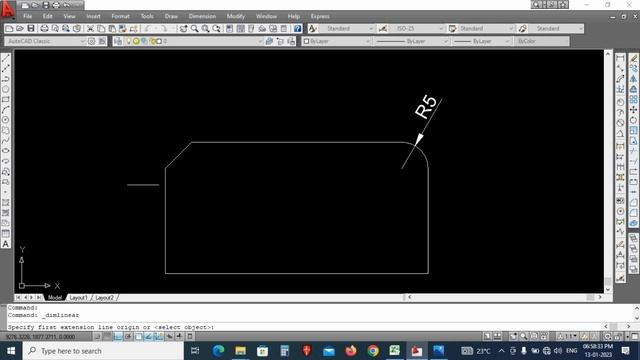
Task: Toggle Snap mode in status bar
Action: (x=98, y=337)
